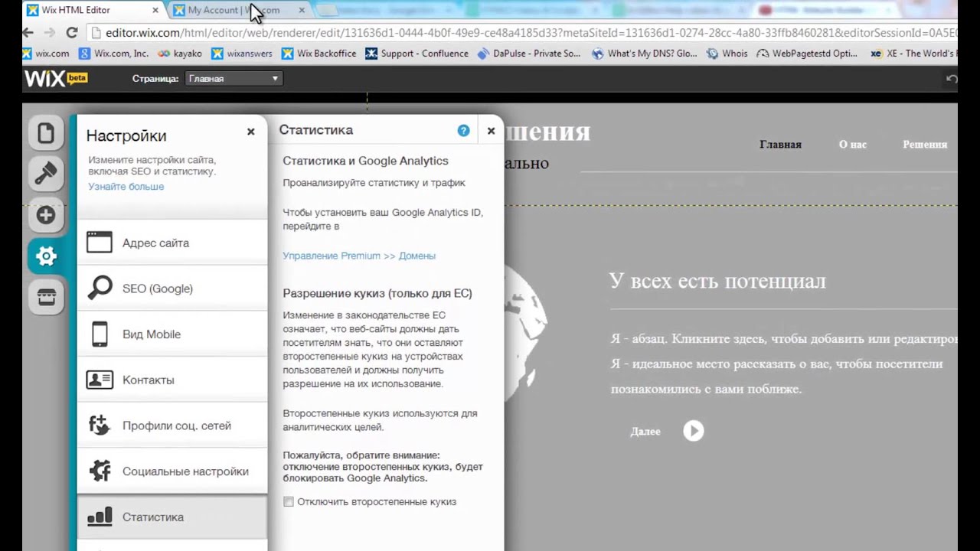The image size is (980, 551).
Task: Close the Wix HTML Editor tab
Action: (155, 10)
